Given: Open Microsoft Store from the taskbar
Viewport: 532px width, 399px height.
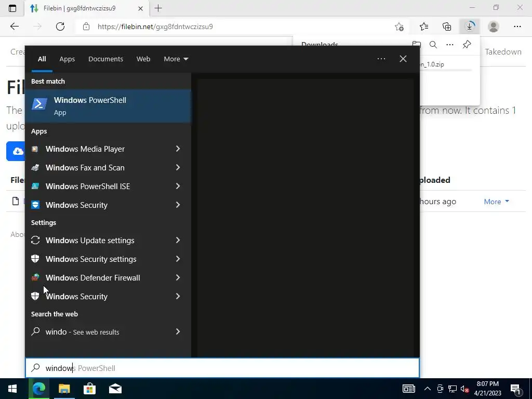Looking at the screenshot, I should [x=89, y=389].
